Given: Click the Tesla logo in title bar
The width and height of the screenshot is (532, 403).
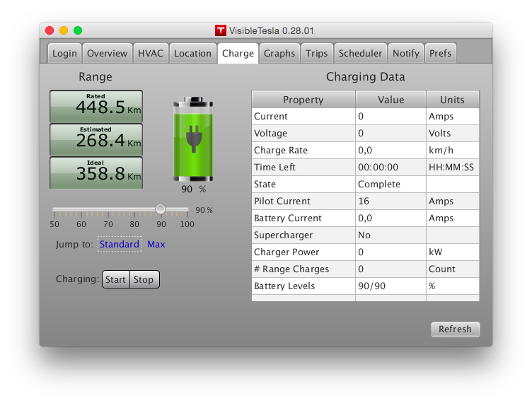Looking at the screenshot, I should click(x=221, y=30).
